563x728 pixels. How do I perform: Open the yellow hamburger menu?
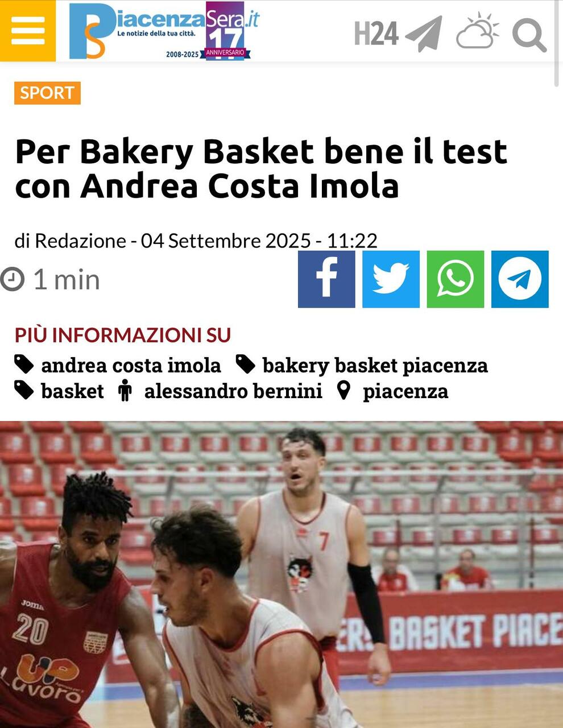pos(27,31)
